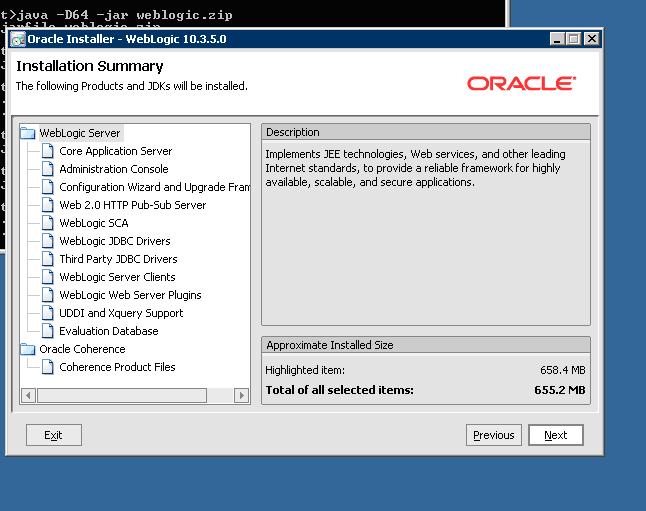Select WebLogic Server Clients item

point(117,277)
